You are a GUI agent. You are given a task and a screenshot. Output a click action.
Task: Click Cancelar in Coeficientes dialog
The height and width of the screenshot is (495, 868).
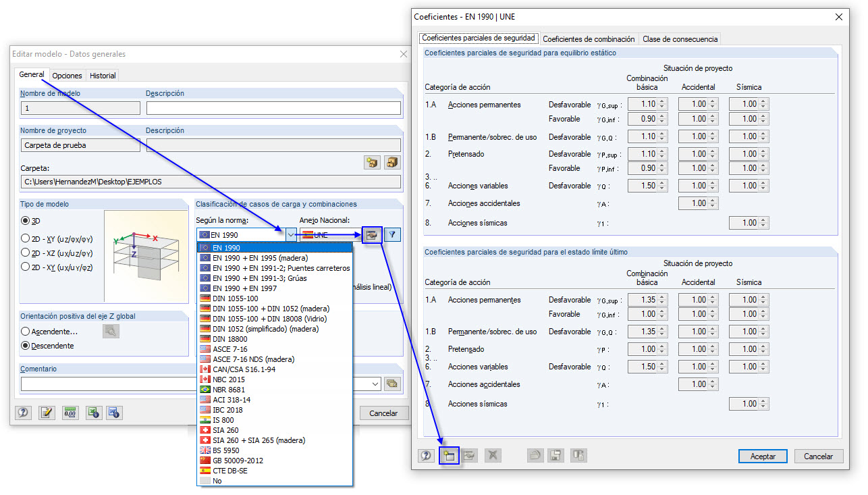[x=819, y=457]
